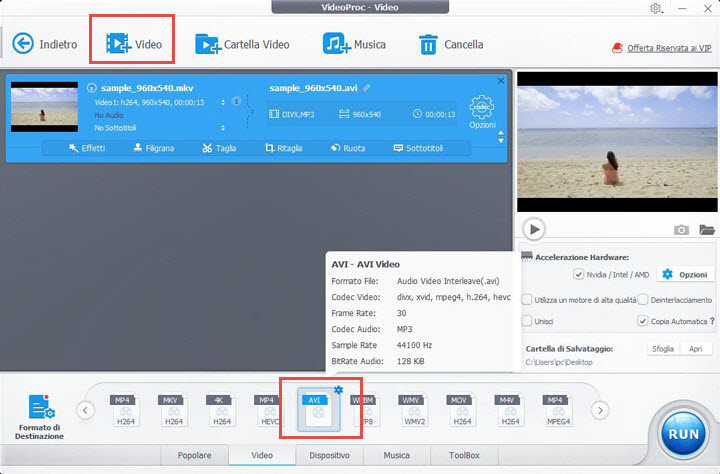Rename output file with pencil icon
The image size is (720, 474).
tap(366, 88)
